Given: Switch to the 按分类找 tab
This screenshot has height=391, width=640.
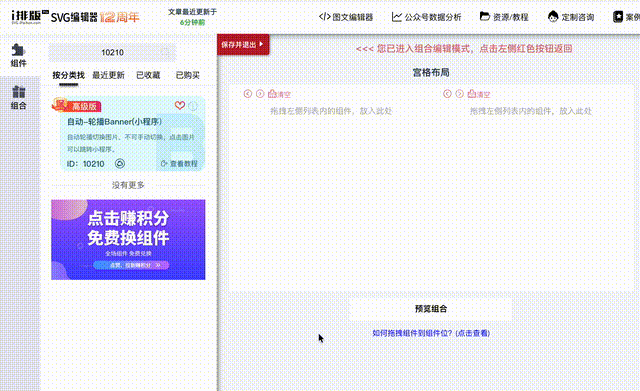Looking at the screenshot, I should tap(69, 75).
